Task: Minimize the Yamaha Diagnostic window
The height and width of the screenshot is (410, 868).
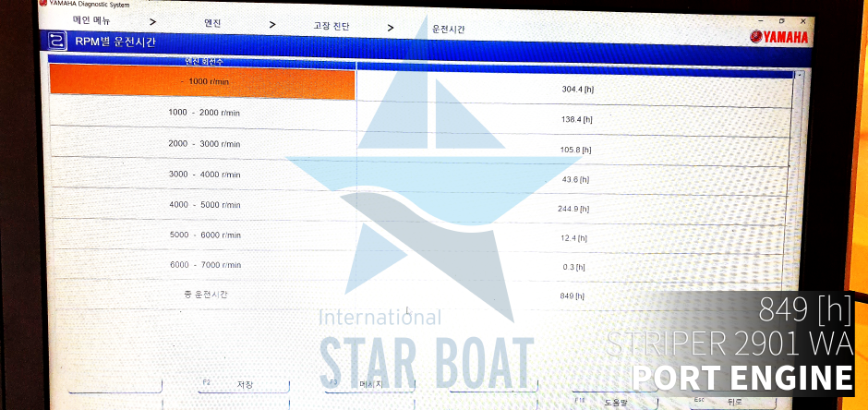Action: pyautogui.click(x=759, y=20)
